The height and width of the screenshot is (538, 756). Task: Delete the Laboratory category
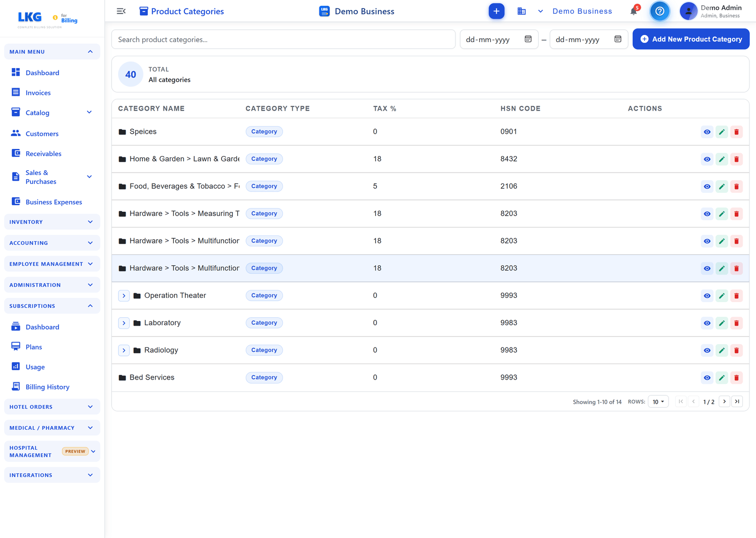coord(736,323)
